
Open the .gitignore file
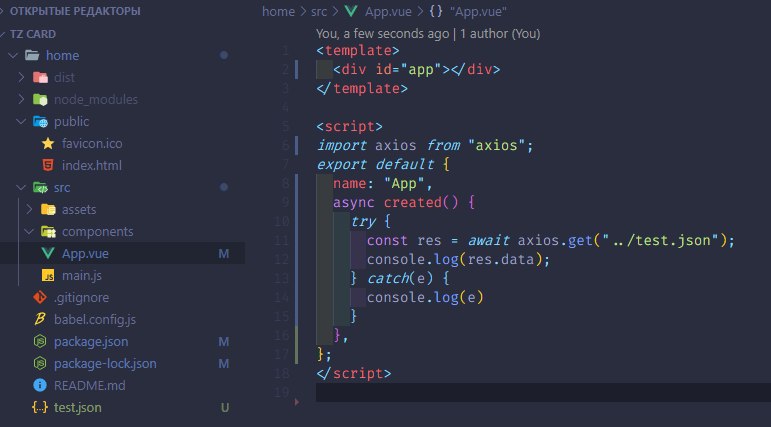point(81,298)
